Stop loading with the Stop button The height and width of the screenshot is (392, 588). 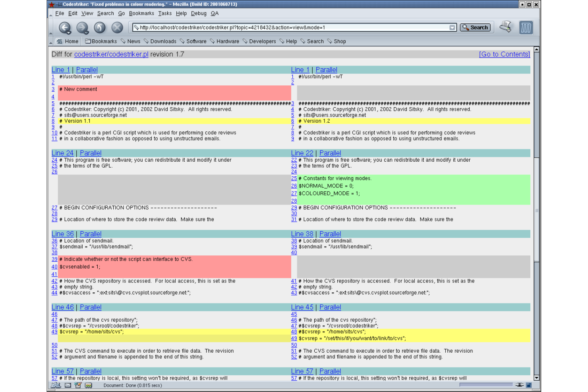pos(117,28)
